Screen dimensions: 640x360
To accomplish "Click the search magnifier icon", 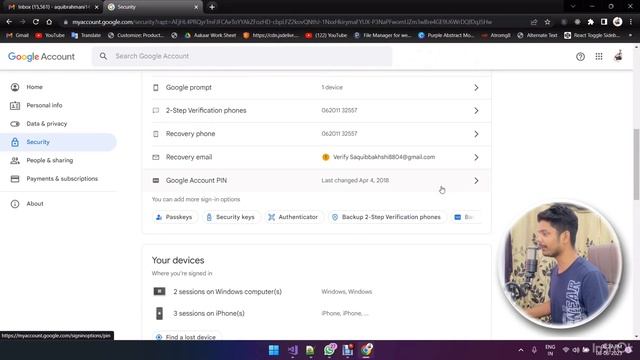I will 103,56.
